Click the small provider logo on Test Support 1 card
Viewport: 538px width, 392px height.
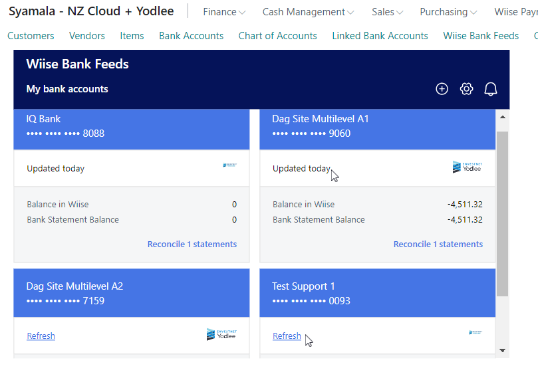(x=475, y=332)
